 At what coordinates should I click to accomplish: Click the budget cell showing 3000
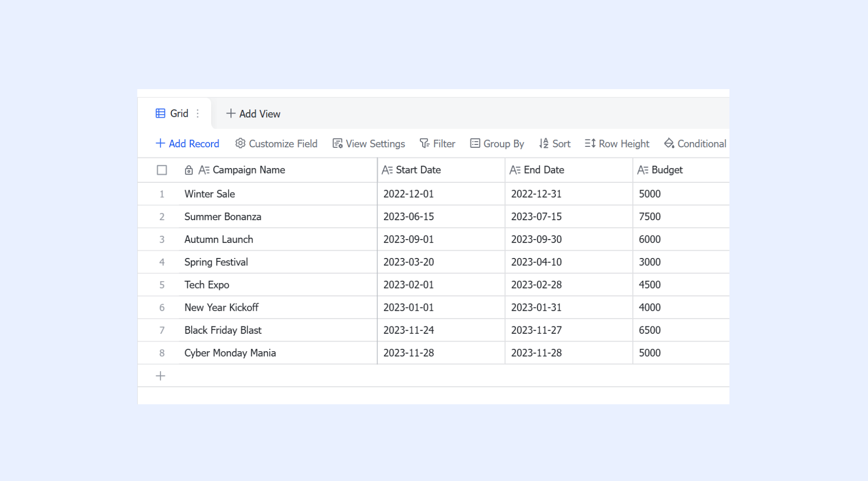[681, 262]
